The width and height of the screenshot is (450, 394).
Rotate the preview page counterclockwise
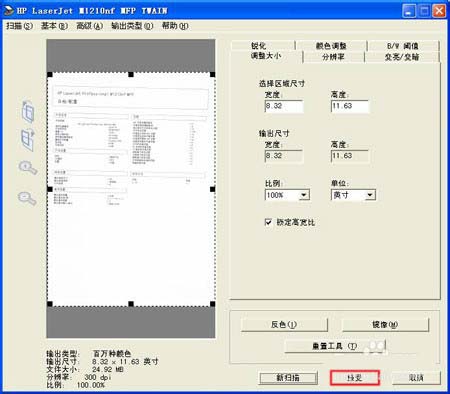click(x=28, y=111)
